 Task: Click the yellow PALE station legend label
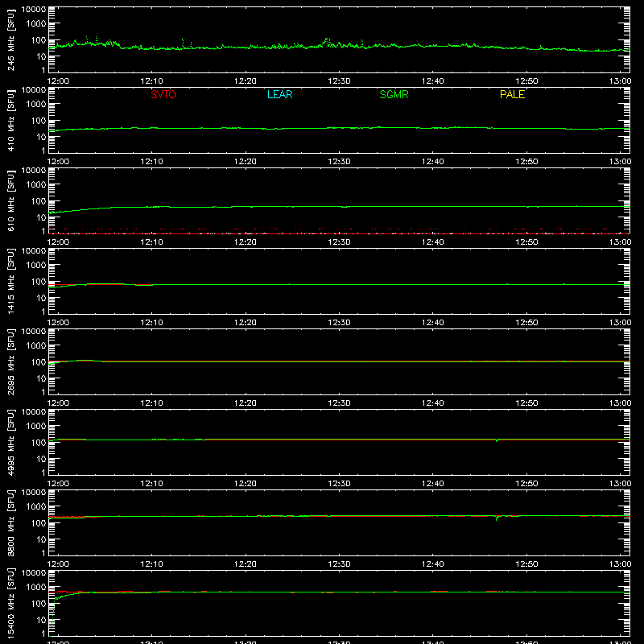pos(512,94)
